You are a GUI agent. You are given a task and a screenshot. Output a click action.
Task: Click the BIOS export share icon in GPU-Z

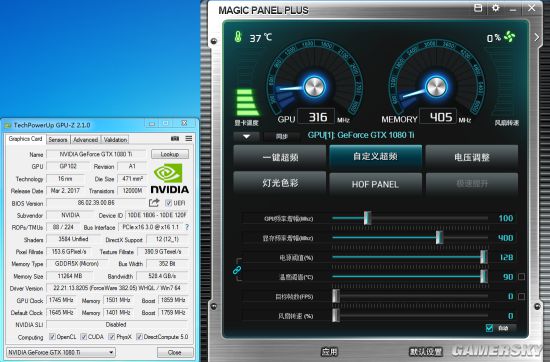pyautogui.click(x=154, y=202)
